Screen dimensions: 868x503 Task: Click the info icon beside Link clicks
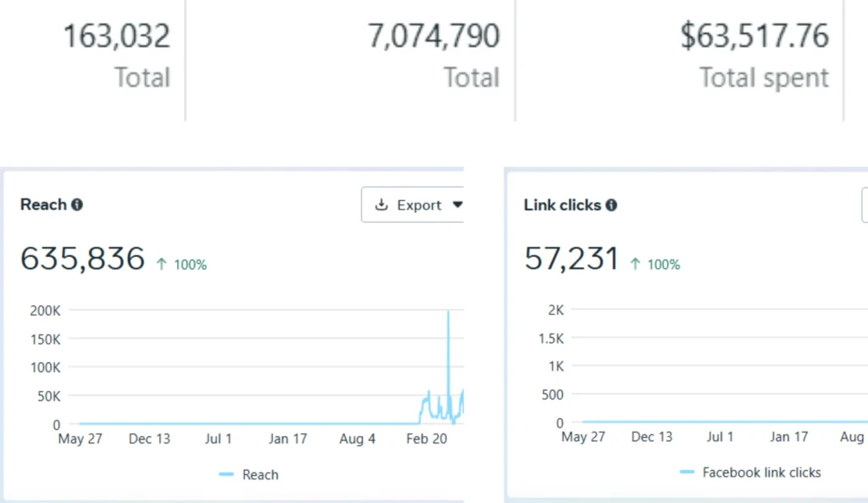(x=611, y=205)
